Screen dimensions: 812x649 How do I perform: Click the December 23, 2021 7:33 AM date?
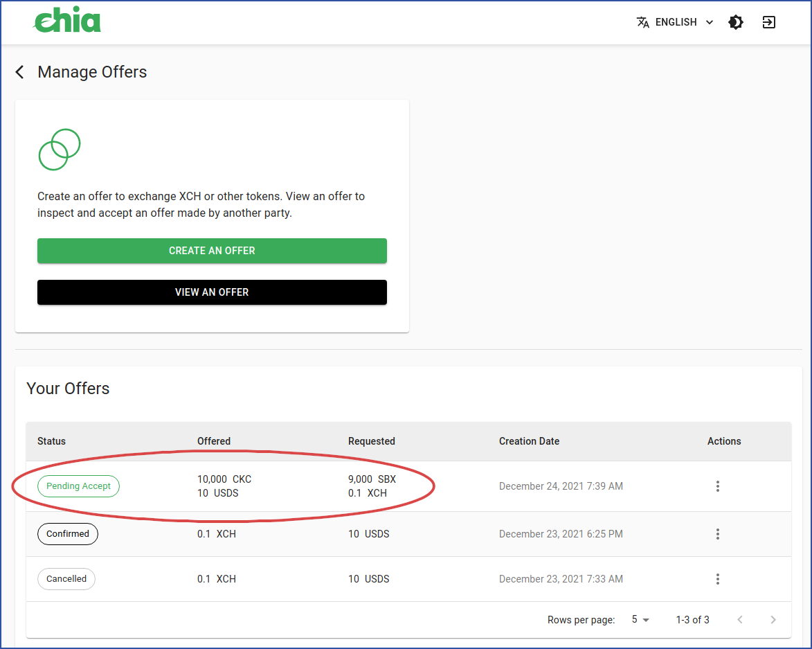561,579
